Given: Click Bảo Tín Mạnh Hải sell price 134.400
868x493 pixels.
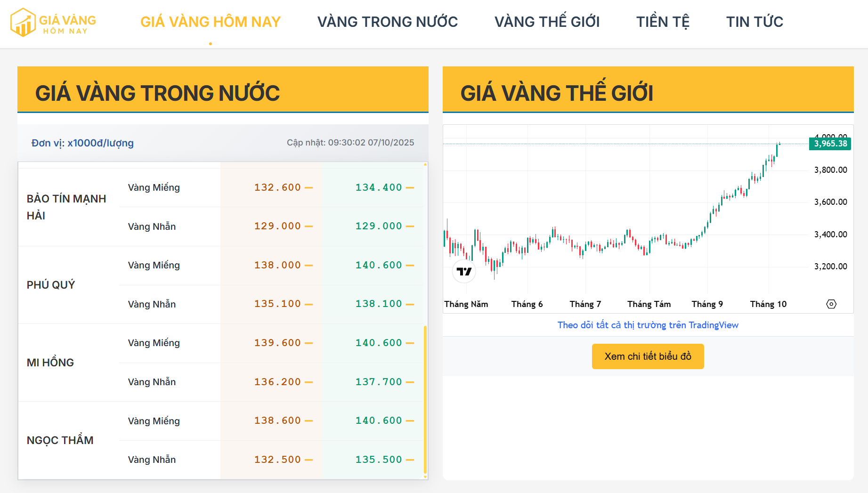Looking at the screenshot, I should 379,188.
